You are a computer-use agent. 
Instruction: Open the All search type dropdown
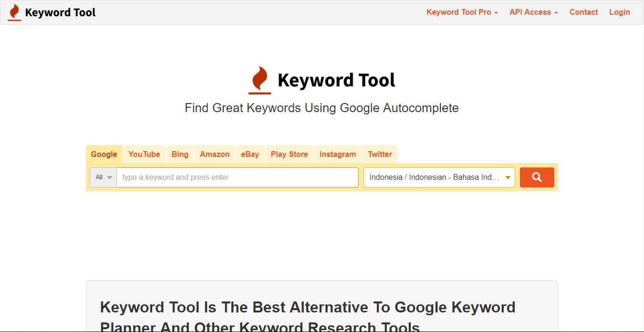[103, 177]
